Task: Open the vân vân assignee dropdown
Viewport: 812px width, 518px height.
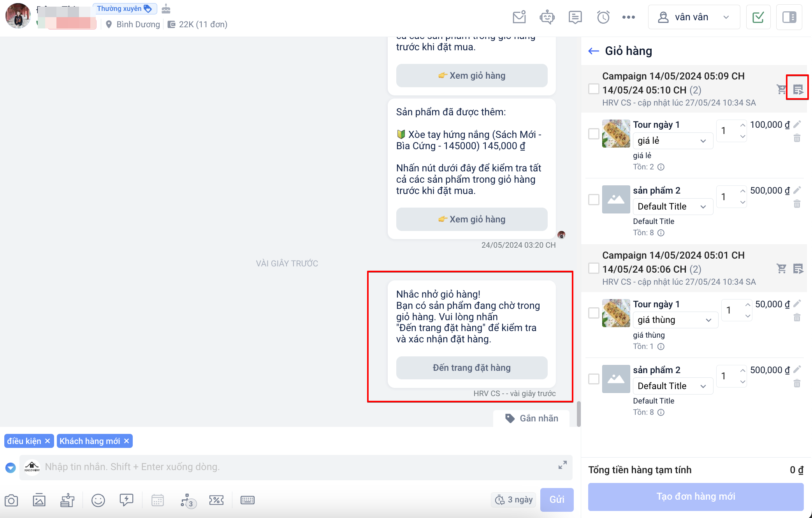Action: point(694,17)
